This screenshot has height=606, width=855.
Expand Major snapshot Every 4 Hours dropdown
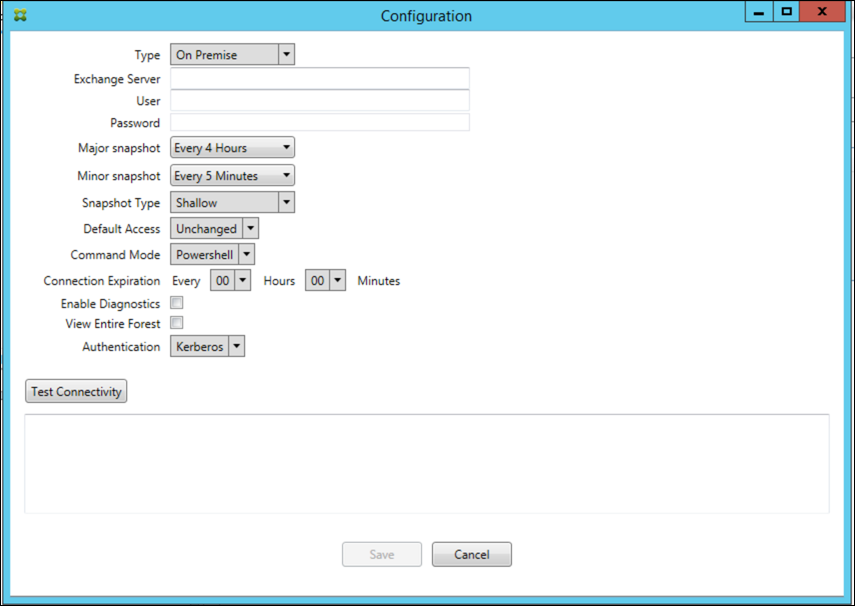click(x=232, y=148)
